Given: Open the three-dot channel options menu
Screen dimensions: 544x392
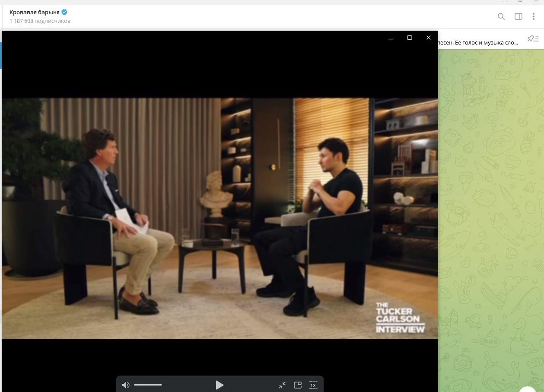Looking at the screenshot, I should (534, 16).
